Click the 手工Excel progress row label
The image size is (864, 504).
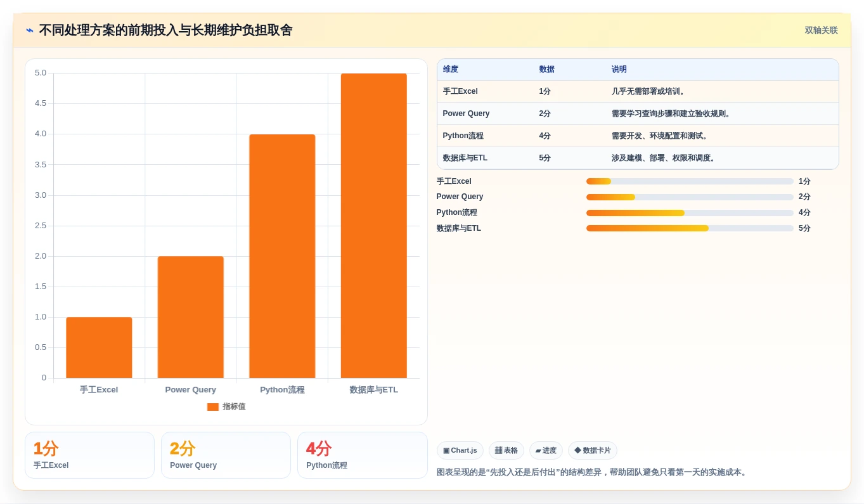point(454,181)
